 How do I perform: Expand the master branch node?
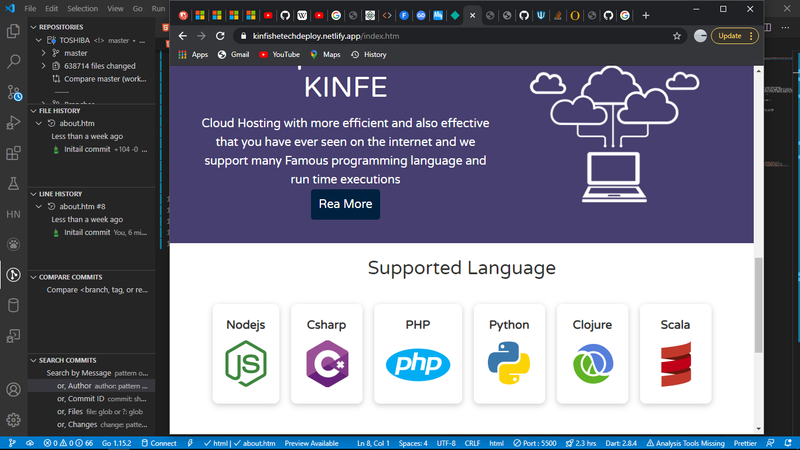(43, 53)
